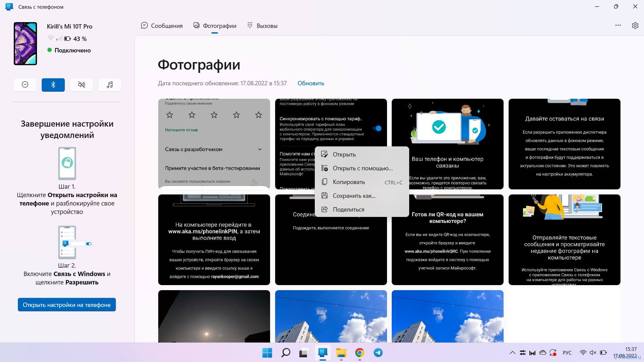644x362 pixels.
Task: Open the photo 'Ваш телефон и компьютер связаны'
Action: pyautogui.click(x=447, y=144)
